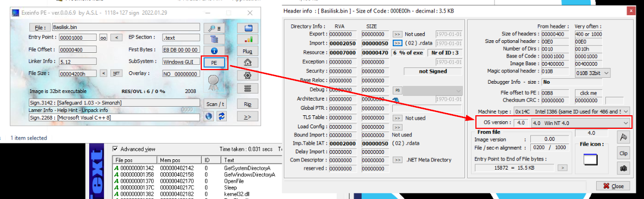Screen dimensions: 644x199
Task: Click the magnifier search icon button
Action: (x=214, y=28)
